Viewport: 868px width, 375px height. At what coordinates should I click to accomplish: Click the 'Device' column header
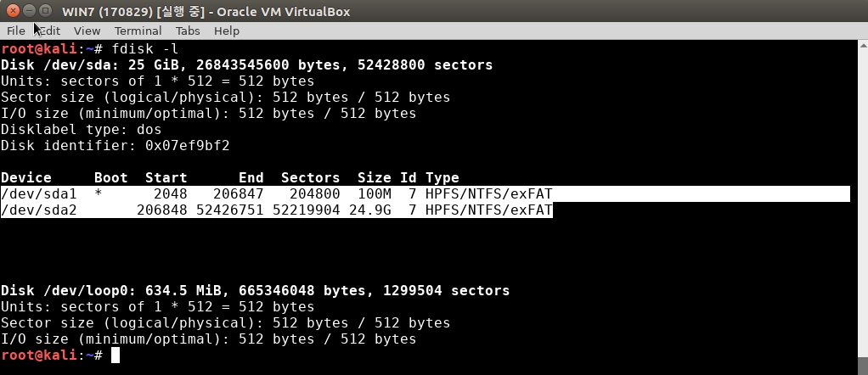[26, 178]
